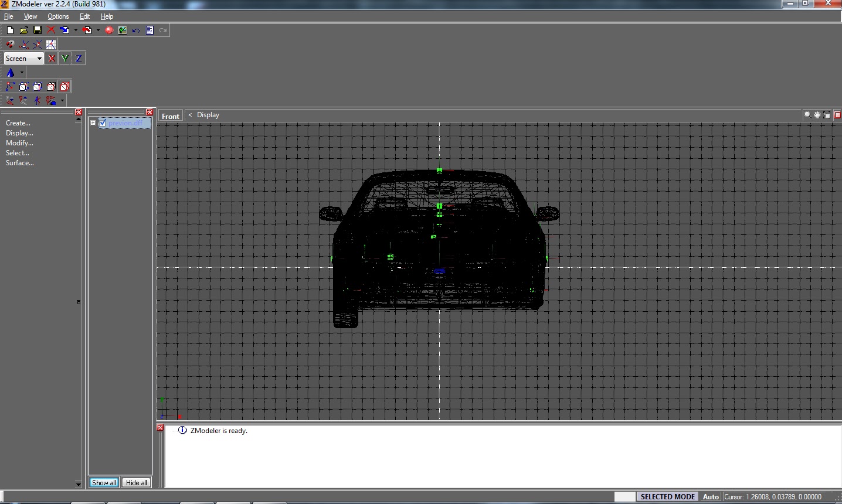The width and height of the screenshot is (842, 504).
Task: Click the Import icon with blue arrow
Action: (64, 30)
